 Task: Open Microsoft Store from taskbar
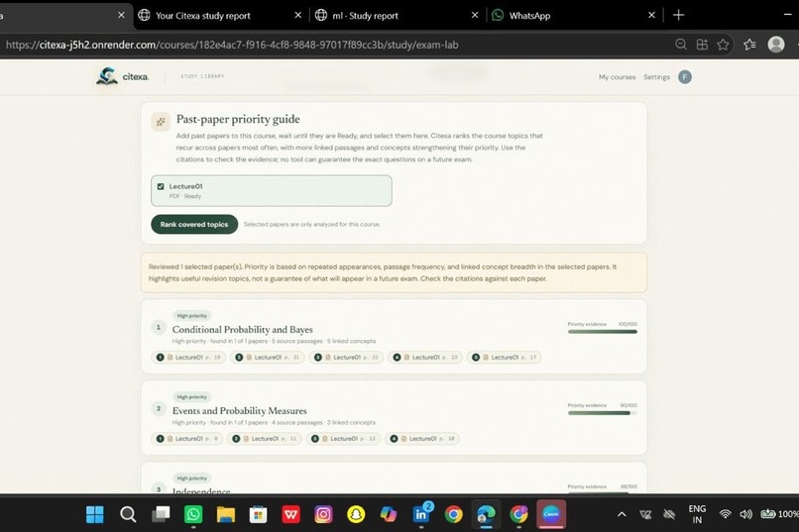259,515
